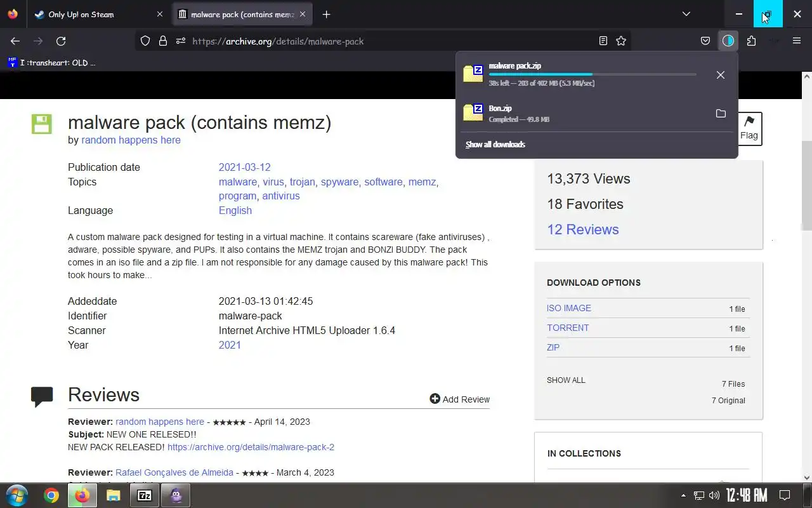Image resolution: width=812 pixels, height=508 pixels.
Task: Download the ZIP option
Action: click(x=553, y=347)
